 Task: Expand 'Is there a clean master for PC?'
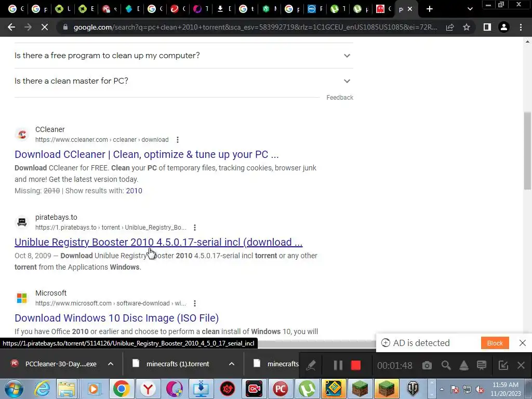[184, 81]
